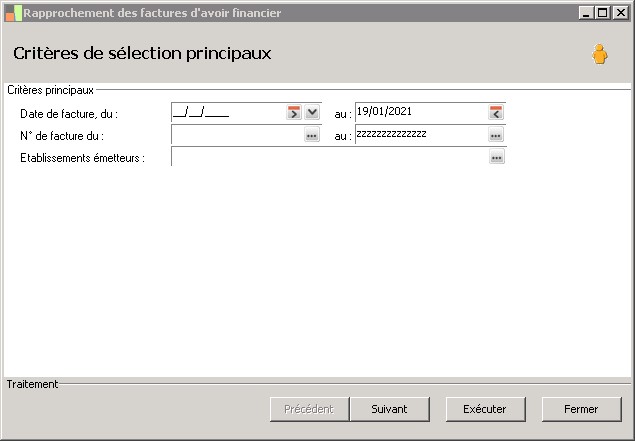Expand dropdown arrow beside start date field
Image resolution: width=635 pixels, height=441 pixels.
pyautogui.click(x=312, y=113)
